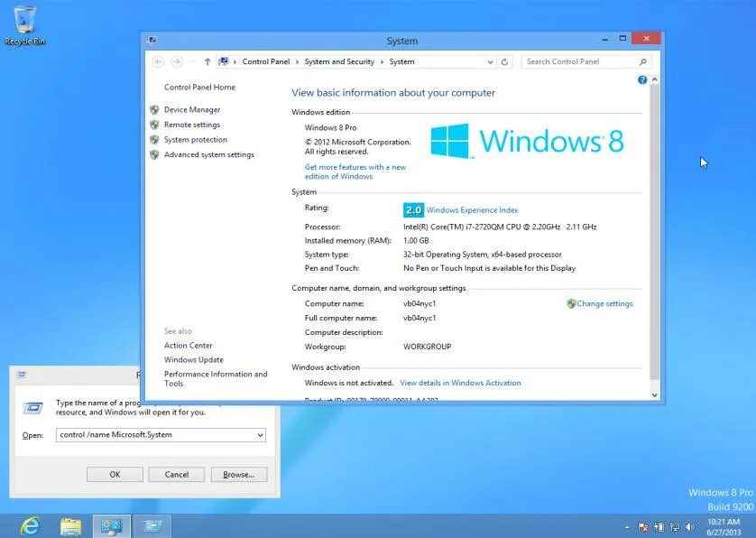Switch to the Control Panel taskbar button

[111, 526]
